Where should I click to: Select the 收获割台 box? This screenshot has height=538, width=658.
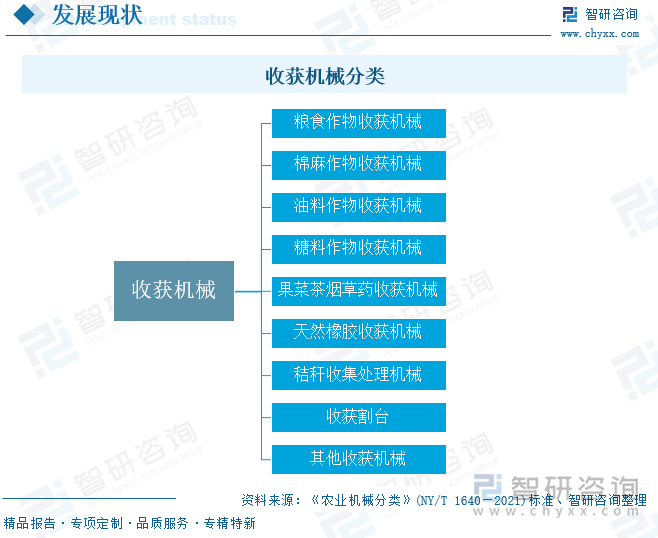click(358, 417)
